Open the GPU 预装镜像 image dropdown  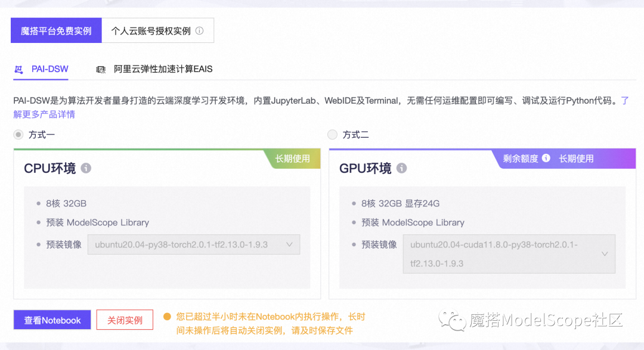pos(509,254)
